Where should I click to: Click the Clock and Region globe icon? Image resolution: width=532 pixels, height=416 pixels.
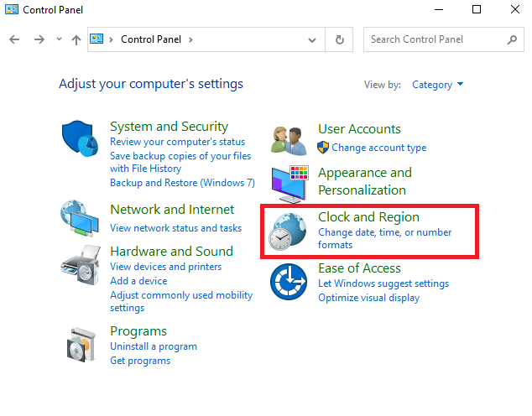click(288, 231)
